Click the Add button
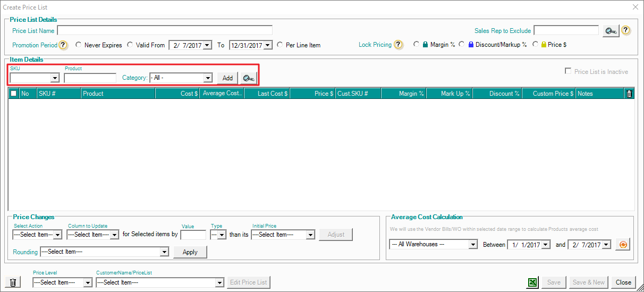 tap(227, 78)
